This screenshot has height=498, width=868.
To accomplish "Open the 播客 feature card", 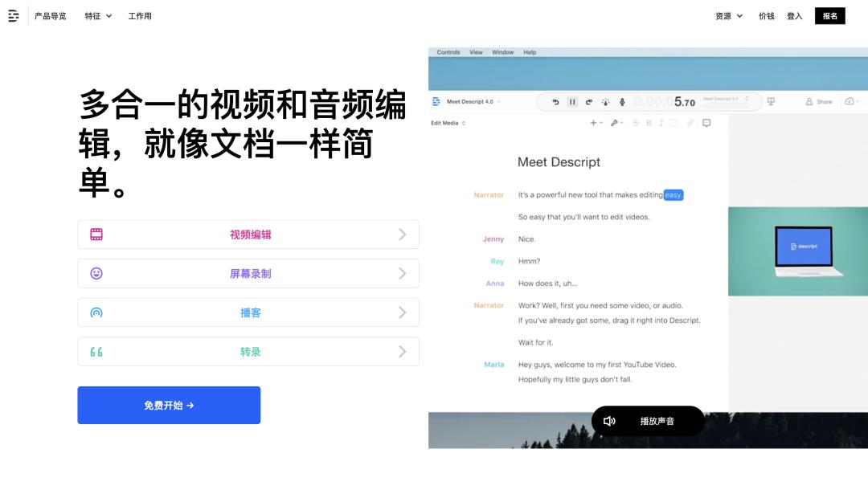I will (x=248, y=312).
